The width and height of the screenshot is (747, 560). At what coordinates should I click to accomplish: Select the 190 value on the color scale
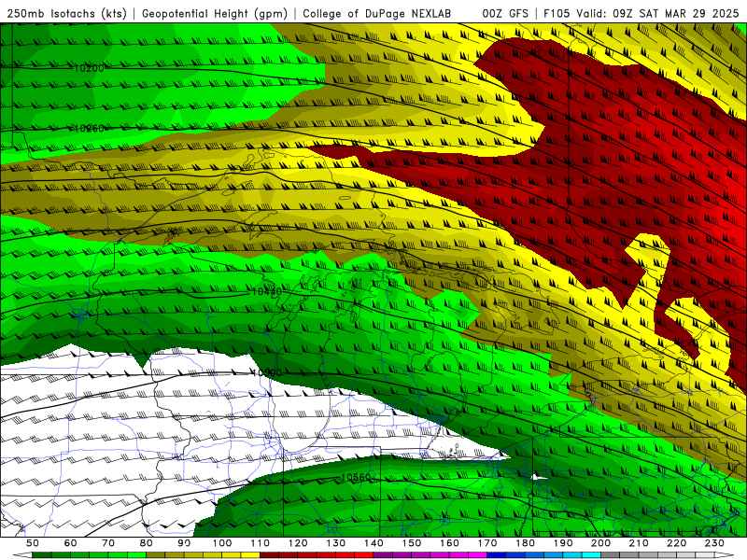point(563,543)
